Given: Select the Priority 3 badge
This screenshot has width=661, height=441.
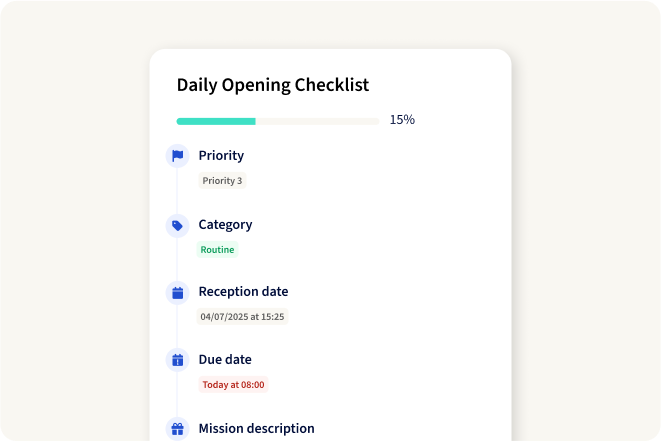Looking at the screenshot, I should (x=222, y=181).
